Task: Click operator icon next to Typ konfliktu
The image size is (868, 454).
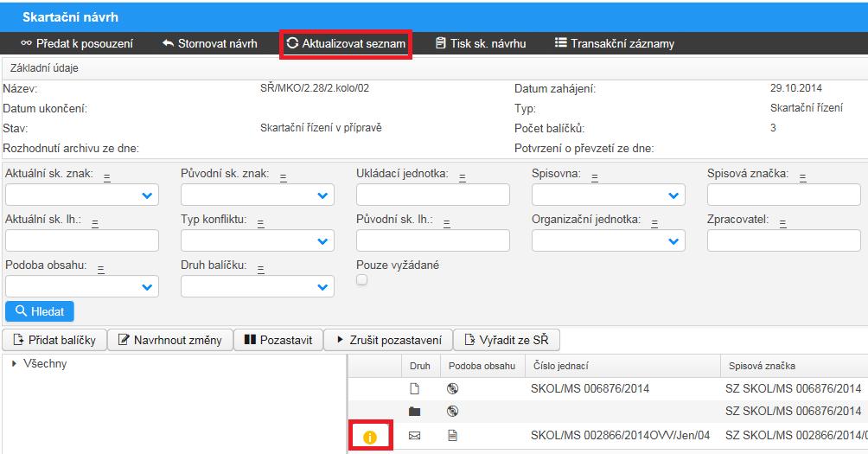Action: (260, 224)
